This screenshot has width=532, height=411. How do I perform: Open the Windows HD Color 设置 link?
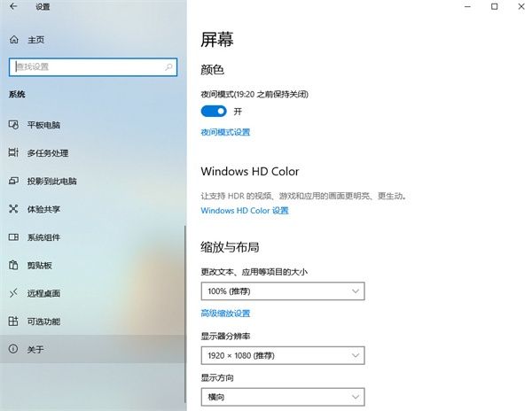point(245,211)
